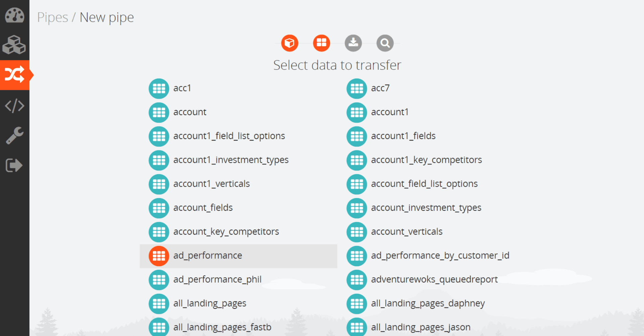Select the ad_performance table

[208, 256]
